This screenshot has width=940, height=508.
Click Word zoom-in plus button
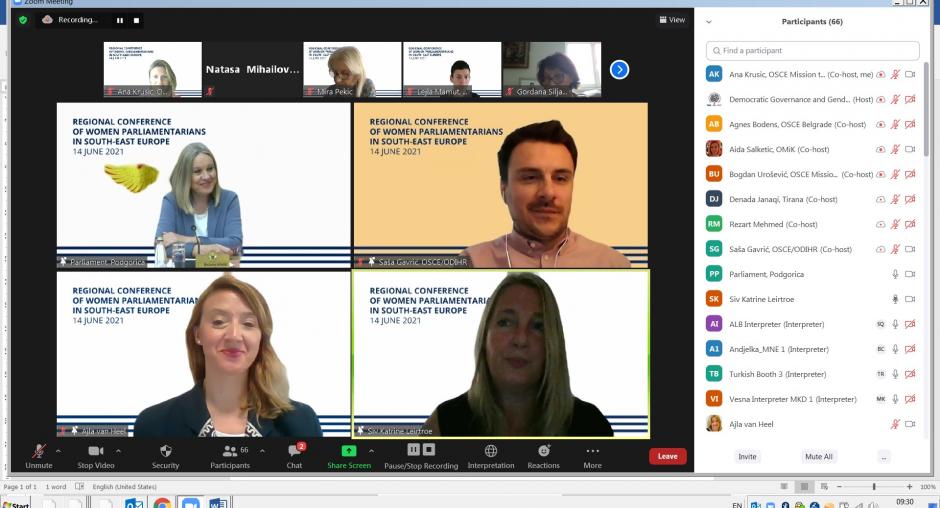pyautogui.click(x=909, y=486)
